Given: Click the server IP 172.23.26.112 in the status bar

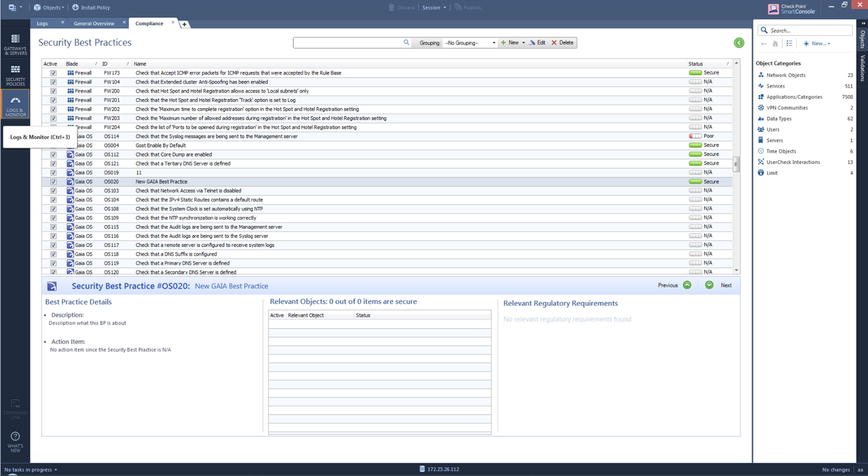Looking at the screenshot, I should (x=443, y=469).
